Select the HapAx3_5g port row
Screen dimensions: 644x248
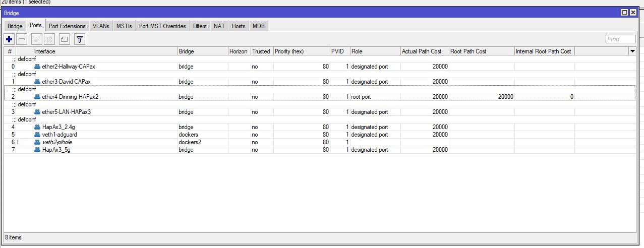coord(320,150)
